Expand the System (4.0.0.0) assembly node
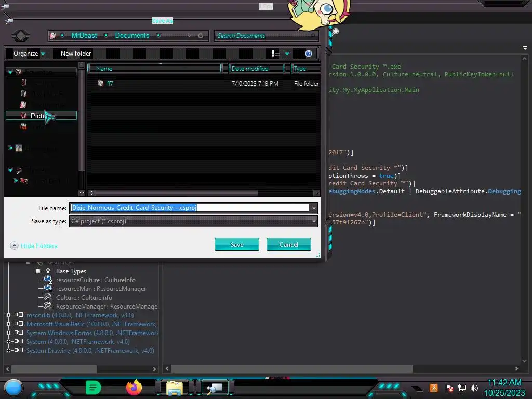The image size is (532, 399). click(x=8, y=342)
